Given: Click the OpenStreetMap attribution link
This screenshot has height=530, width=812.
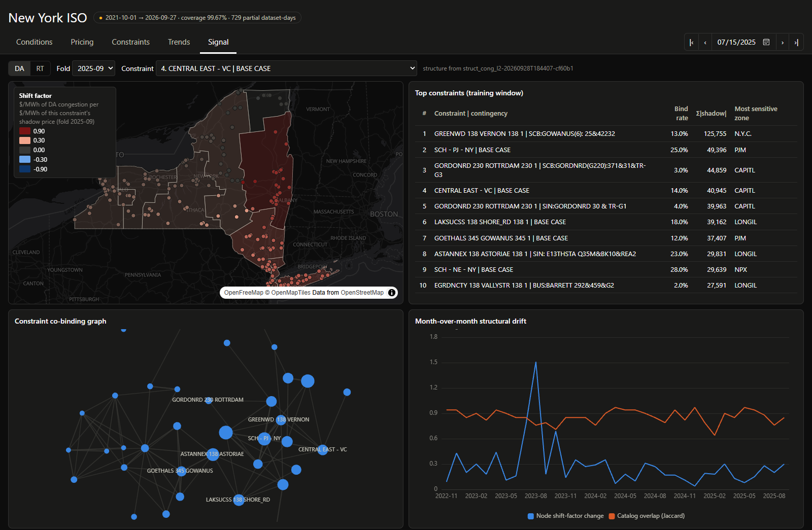Looking at the screenshot, I should click(x=362, y=293).
